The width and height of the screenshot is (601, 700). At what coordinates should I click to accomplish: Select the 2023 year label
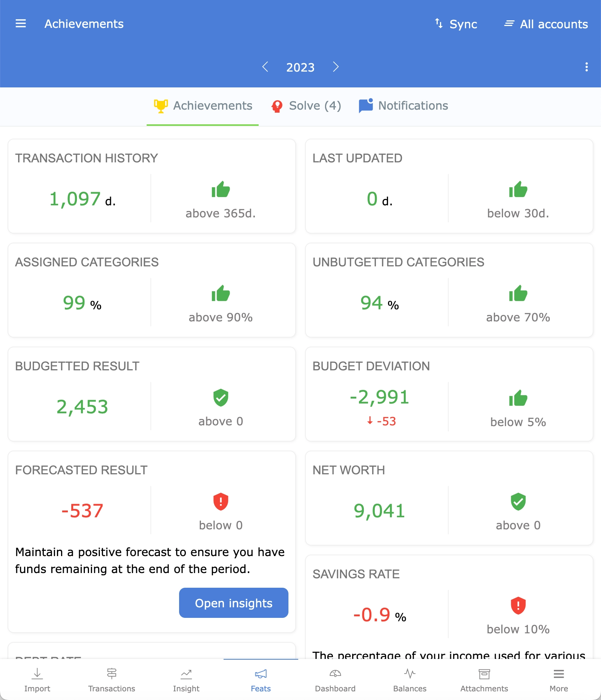tap(300, 67)
